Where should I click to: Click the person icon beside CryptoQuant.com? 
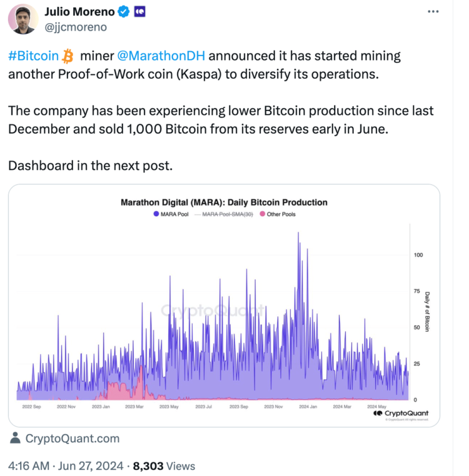coord(15,438)
